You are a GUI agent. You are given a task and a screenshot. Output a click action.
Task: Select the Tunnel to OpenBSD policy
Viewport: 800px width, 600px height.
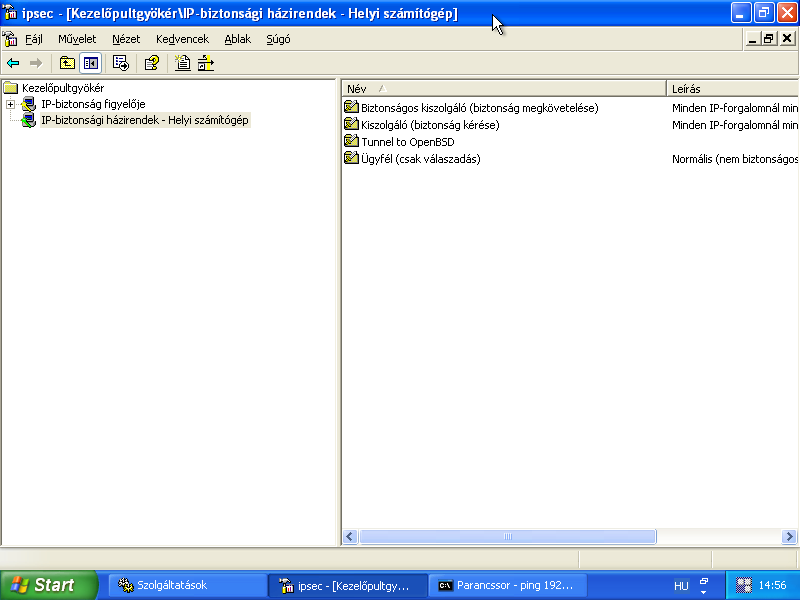coord(408,142)
